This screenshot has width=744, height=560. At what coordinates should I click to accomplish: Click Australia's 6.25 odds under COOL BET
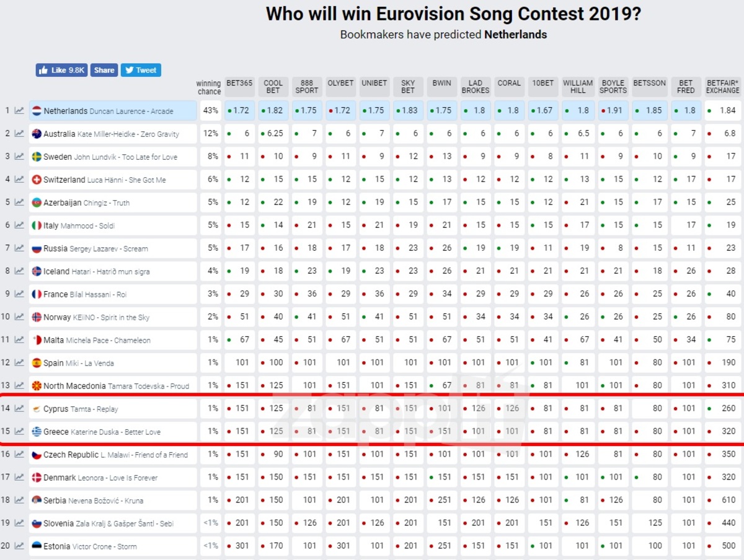pyautogui.click(x=273, y=134)
